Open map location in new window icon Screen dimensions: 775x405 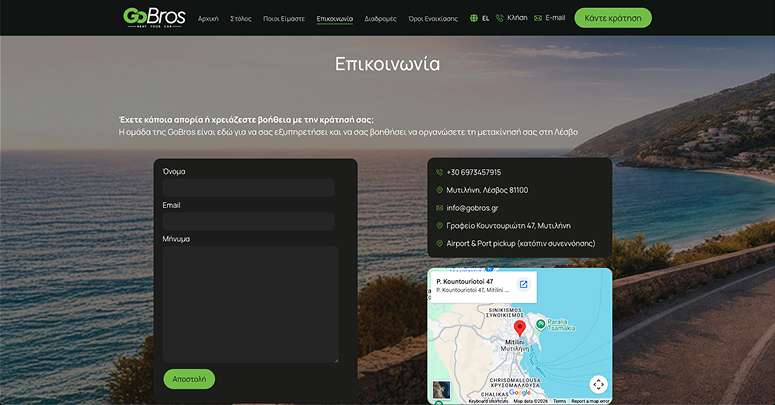click(x=523, y=284)
